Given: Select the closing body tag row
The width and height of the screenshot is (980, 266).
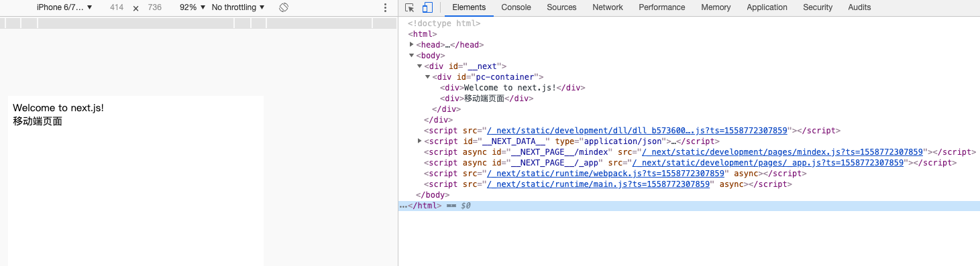Looking at the screenshot, I should (433, 195).
